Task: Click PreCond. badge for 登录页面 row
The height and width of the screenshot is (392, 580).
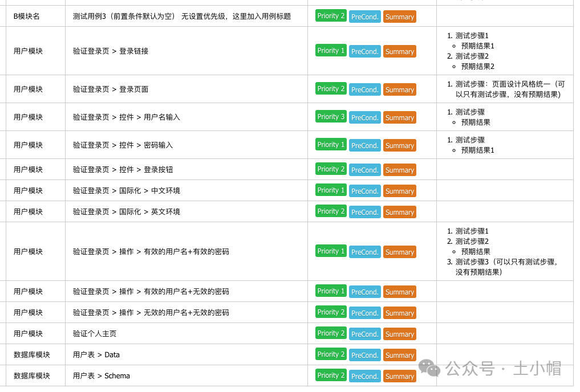Action: click(365, 89)
